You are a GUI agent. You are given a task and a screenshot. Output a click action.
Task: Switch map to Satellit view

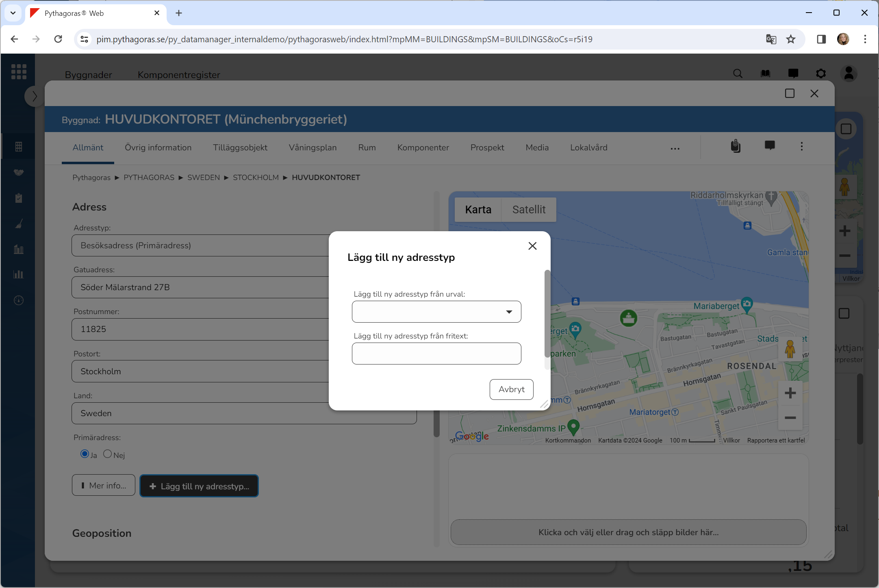tap(528, 210)
